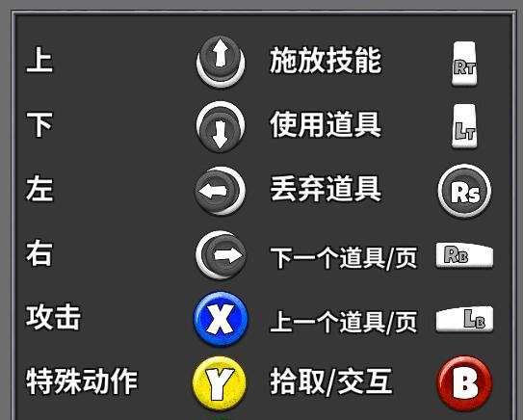Image resolution: width=523 pixels, height=420 pixels.
Task: Select the LT trigger icon for 使用道具
Action: pos(464,126)
